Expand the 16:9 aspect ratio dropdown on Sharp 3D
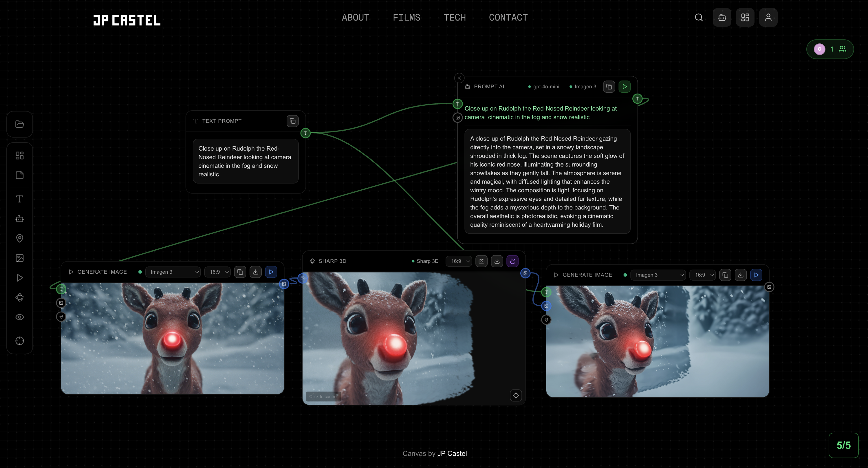 458,261
